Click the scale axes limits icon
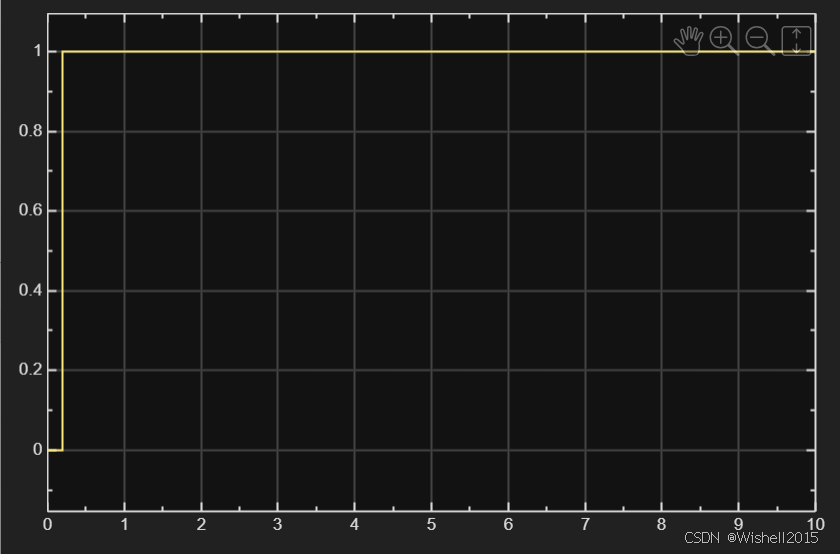840x554 pixels. coord(797,41)
